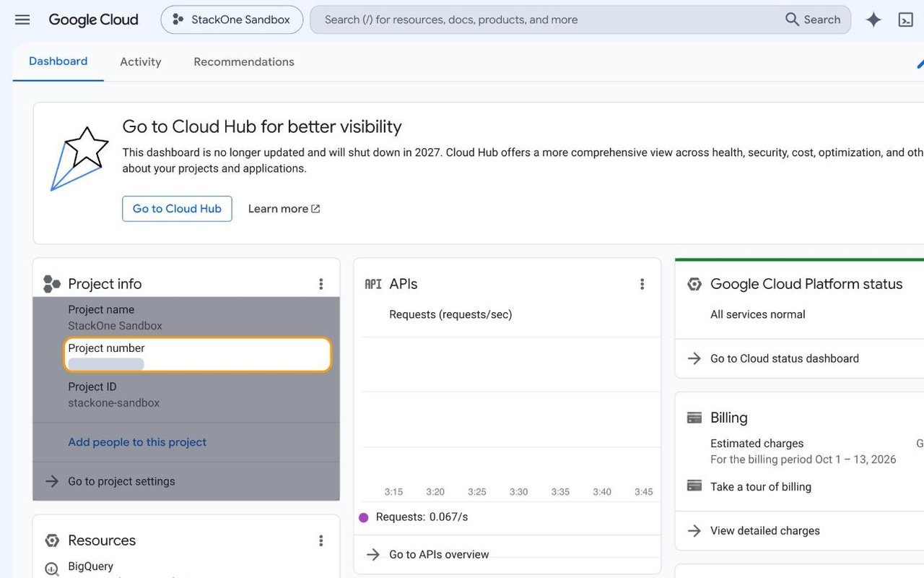924x578 pixels.
Task: Switch to the Recommendations tab
Action: point(244,61)
